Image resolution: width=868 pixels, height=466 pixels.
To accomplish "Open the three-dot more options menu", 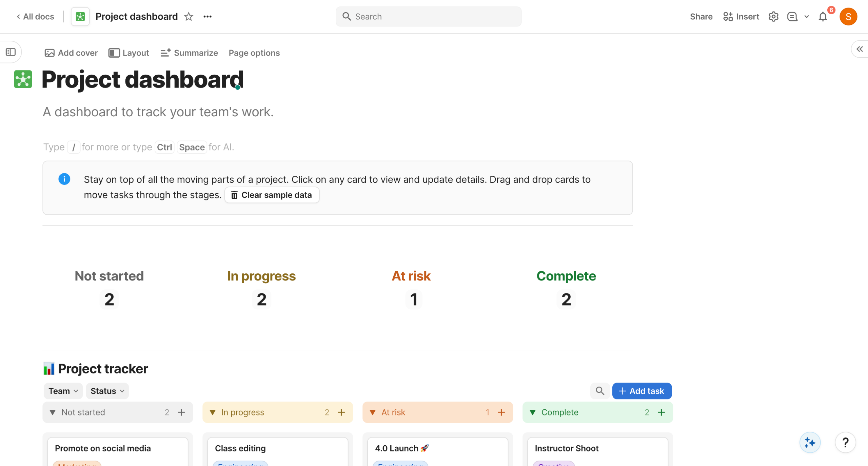I will click(208, 17).
